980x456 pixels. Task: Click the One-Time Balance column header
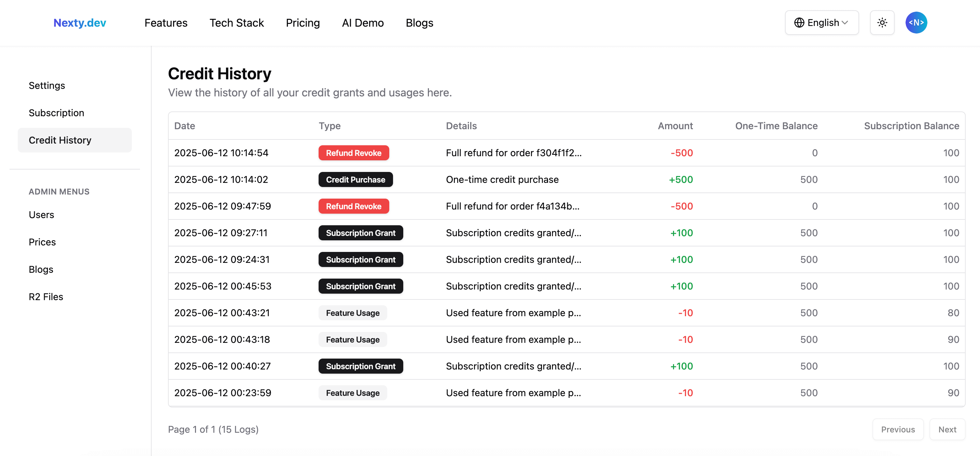click(x=776, y=126)
